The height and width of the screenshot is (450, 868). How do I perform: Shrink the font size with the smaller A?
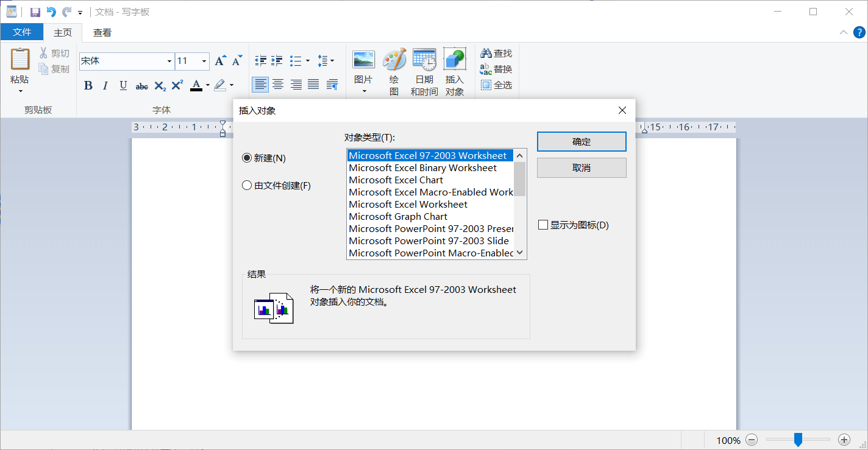[x=237, y=61]
